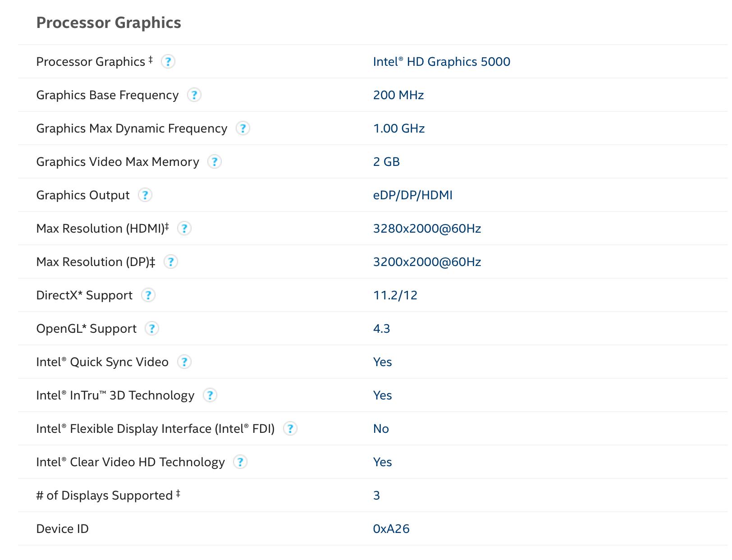Click the 11.2/12 DirectX support value
This screenshot has width=732, height=560.
click(395, 295)
